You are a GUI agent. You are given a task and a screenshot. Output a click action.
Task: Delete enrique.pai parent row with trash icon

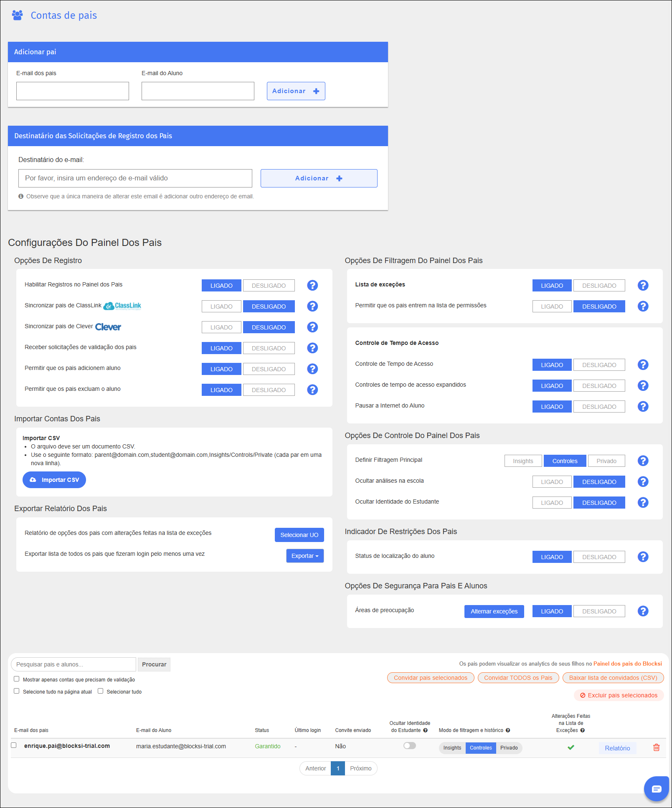(656, 747)
